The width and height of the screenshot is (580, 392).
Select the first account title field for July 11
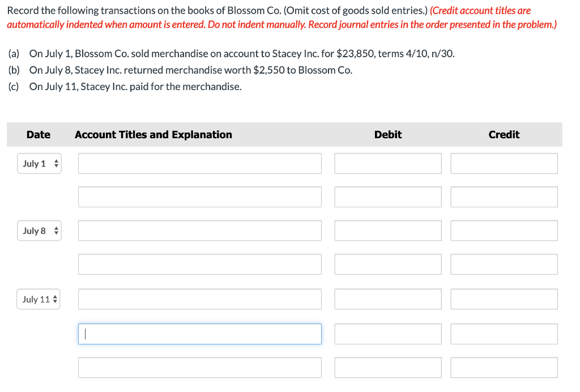coord(199,299)
